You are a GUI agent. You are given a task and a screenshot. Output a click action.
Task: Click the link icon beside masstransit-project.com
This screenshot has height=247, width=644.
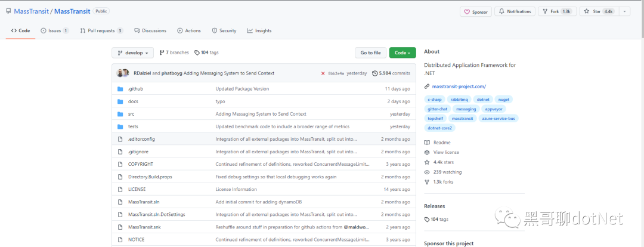(x=427, y=87)
